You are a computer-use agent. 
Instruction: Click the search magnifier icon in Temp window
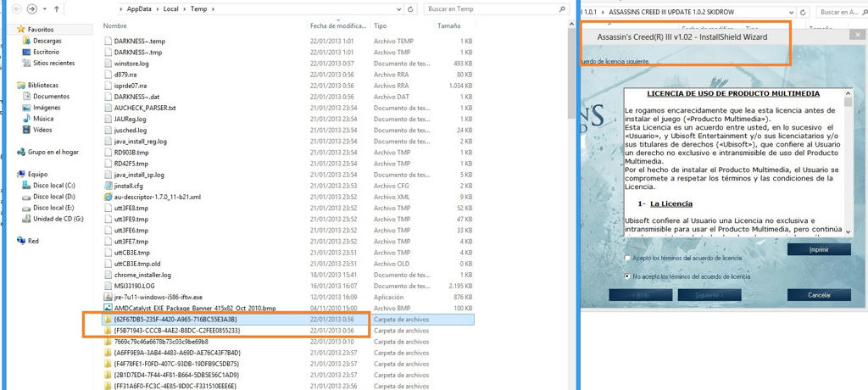(x=563, y=9)
